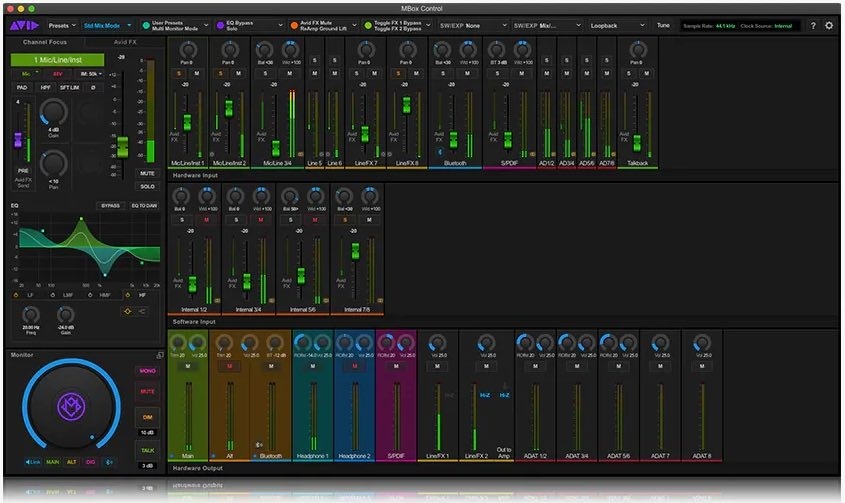The image size is (845, 503).
Task: Switch to the Avid FX tab
Action: pyautogui.click(x=125, y=42)
